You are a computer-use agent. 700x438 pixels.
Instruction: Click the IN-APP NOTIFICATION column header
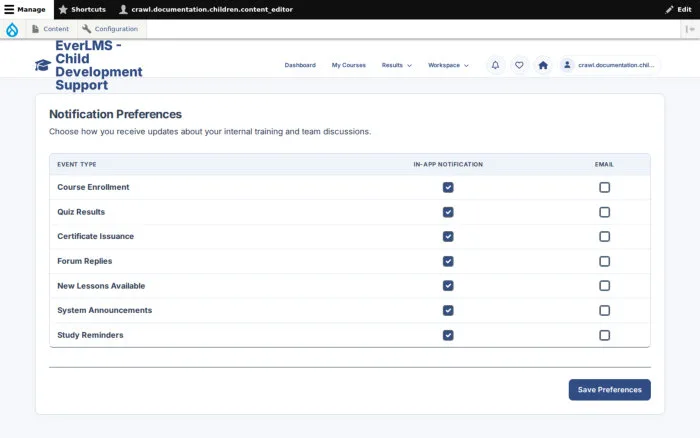point(448,164)
